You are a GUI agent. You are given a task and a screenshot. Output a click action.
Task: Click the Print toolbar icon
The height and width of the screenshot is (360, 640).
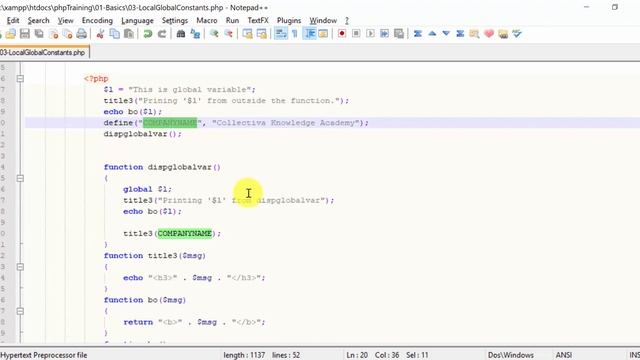[82, 34]
